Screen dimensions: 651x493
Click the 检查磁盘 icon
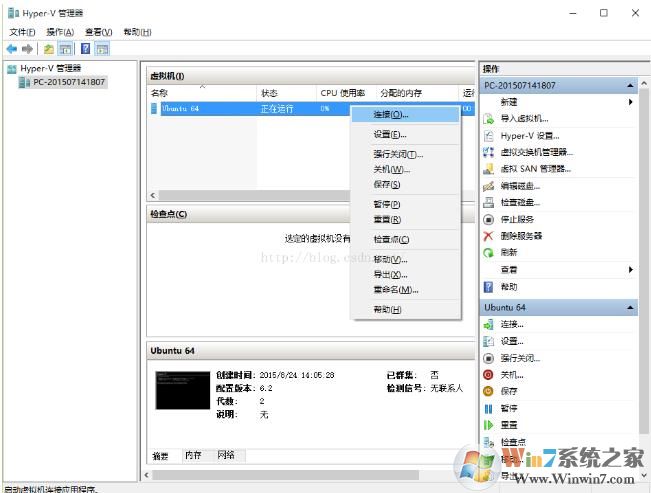click(x=489, y=202)
